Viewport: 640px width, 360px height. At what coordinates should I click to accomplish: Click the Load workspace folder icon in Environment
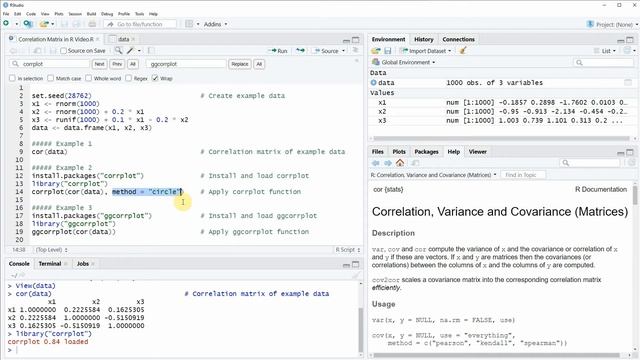pos(376,51)
